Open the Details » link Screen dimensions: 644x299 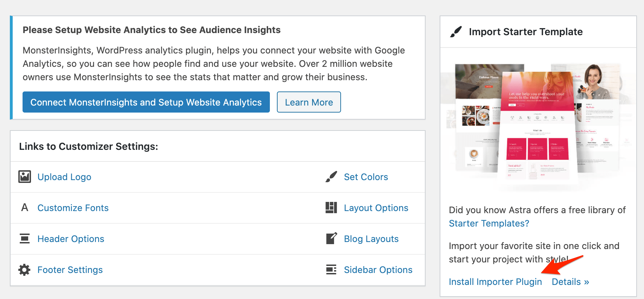click(570, 282)
